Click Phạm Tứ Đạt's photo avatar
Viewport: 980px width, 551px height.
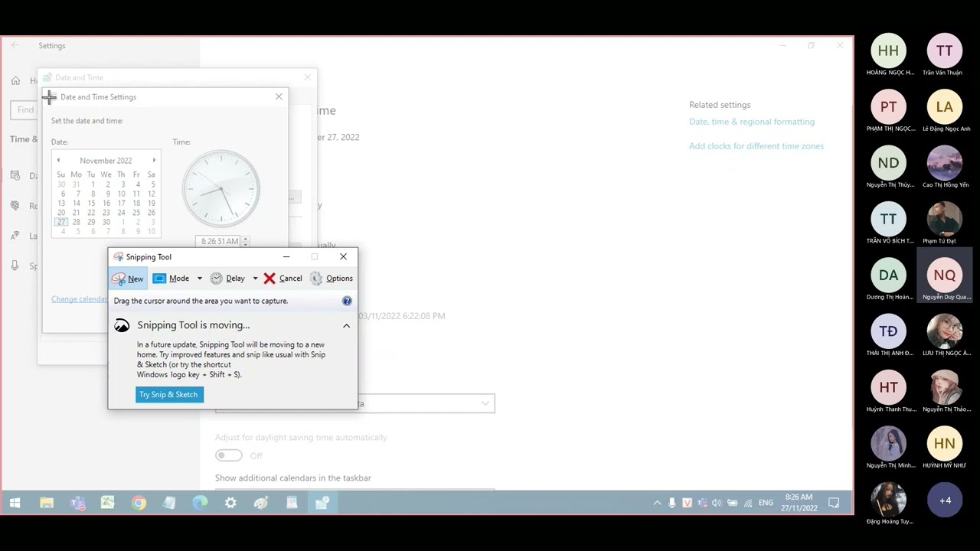point(945,219)
